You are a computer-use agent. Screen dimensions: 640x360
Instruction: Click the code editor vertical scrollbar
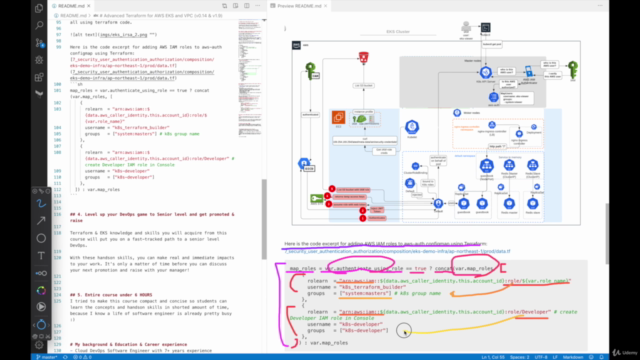click(264, 219)
